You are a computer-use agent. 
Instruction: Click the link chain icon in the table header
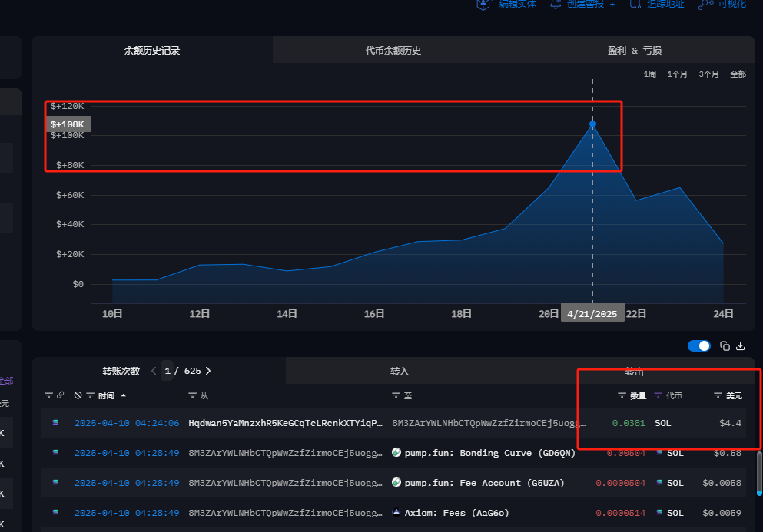coord(61,395)
